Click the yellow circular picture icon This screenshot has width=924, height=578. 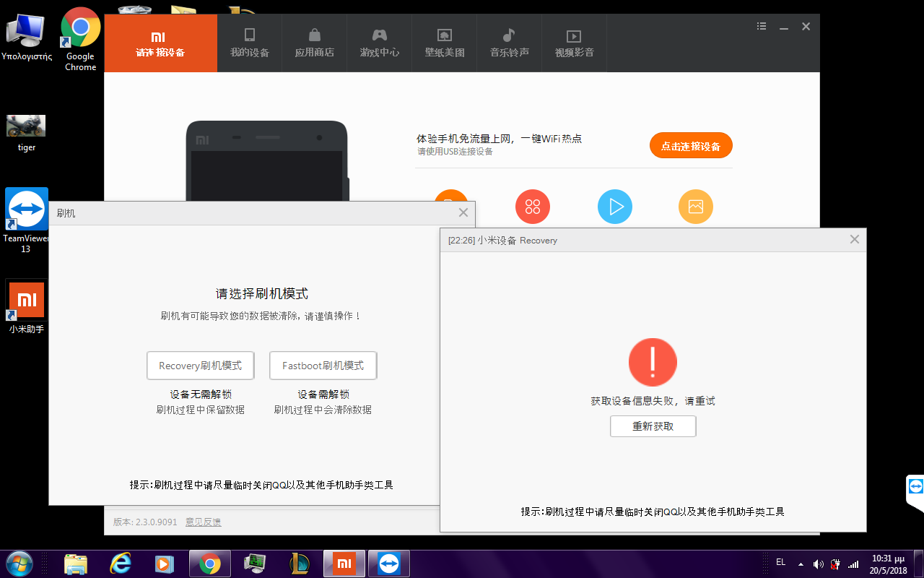coord(695,207)
